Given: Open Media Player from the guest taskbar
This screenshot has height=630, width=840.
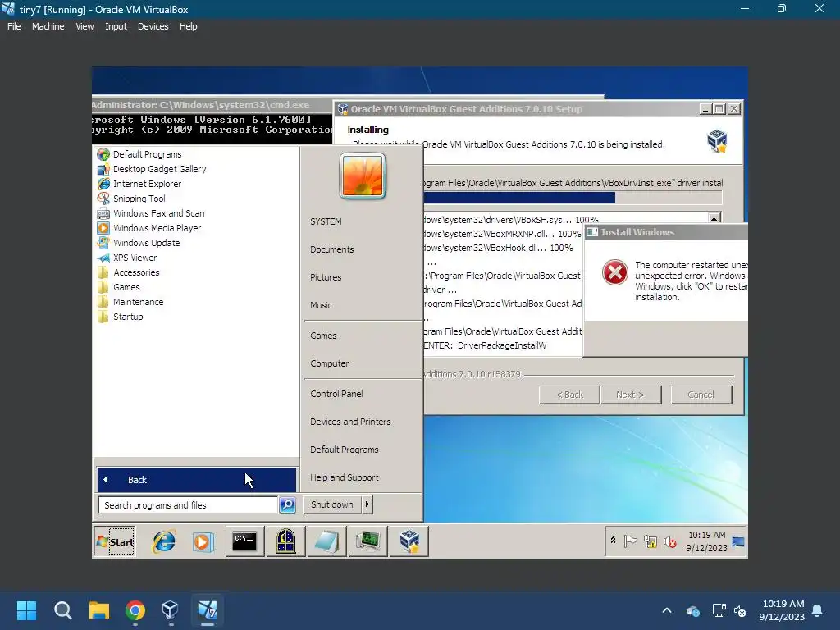Looking at the screenshot, I should coord(203,541).
